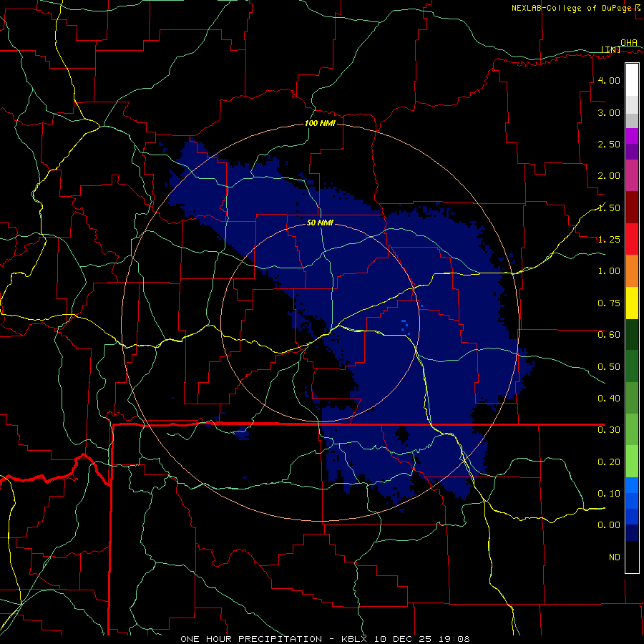Click the 0.00 legend value

pos(609,525)
